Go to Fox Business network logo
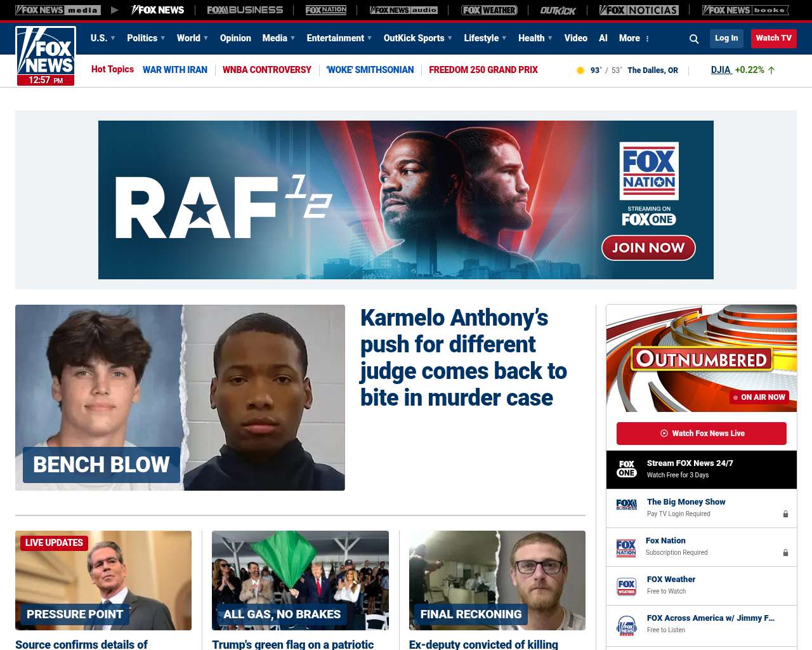This screenshot has width=812, height=650. (x=245, y=10)
